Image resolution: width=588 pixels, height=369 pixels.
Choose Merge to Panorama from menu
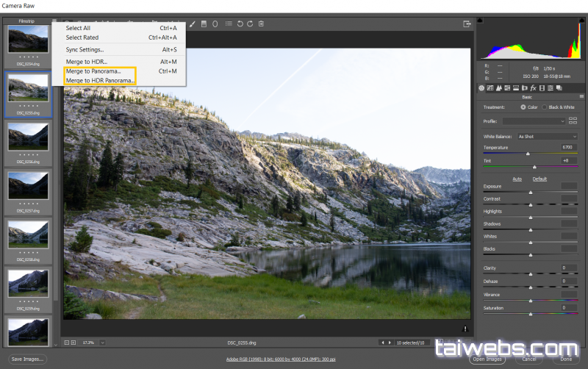pos(93,71)
